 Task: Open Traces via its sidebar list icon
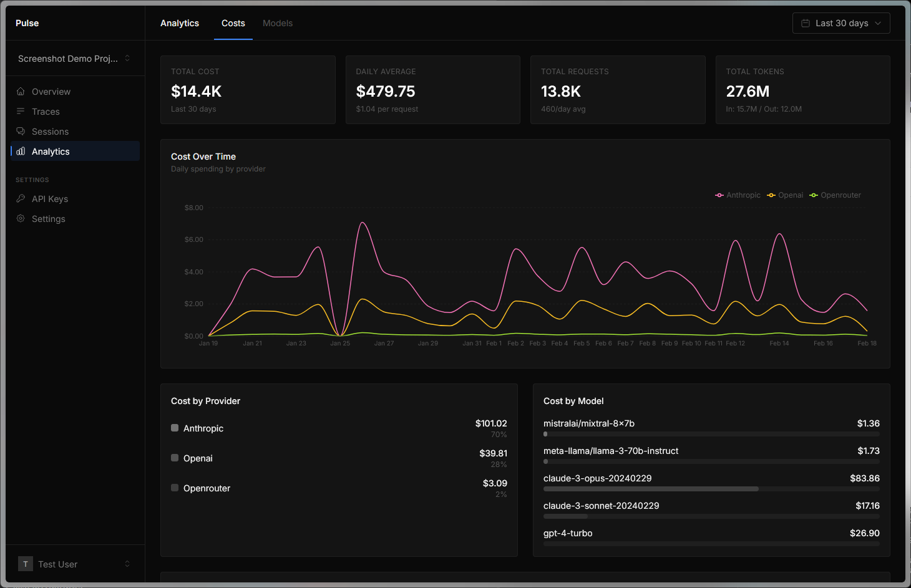21,111
